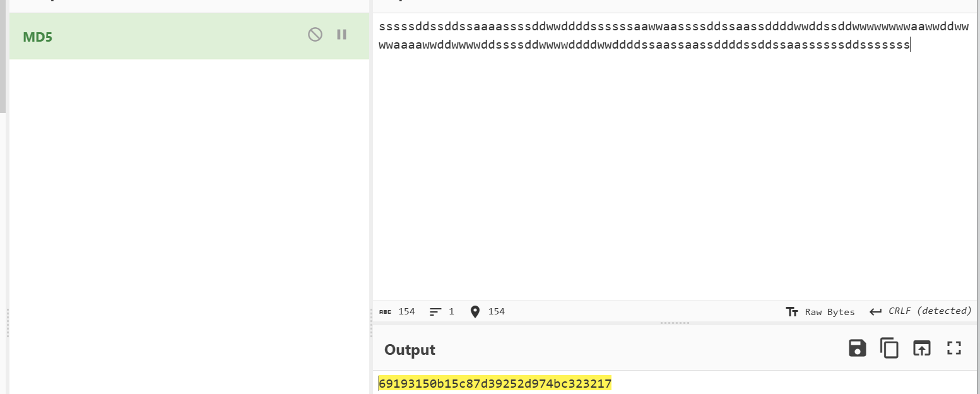Click the return-arrow icon beside CRLF

(875, 311)
